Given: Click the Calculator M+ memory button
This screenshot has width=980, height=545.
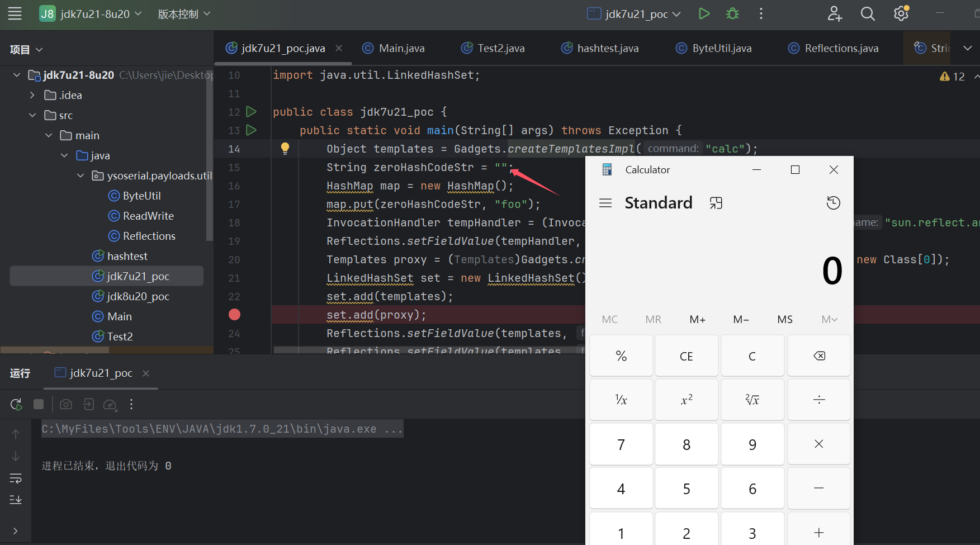Looking at the screenshot, I should 697,319.
